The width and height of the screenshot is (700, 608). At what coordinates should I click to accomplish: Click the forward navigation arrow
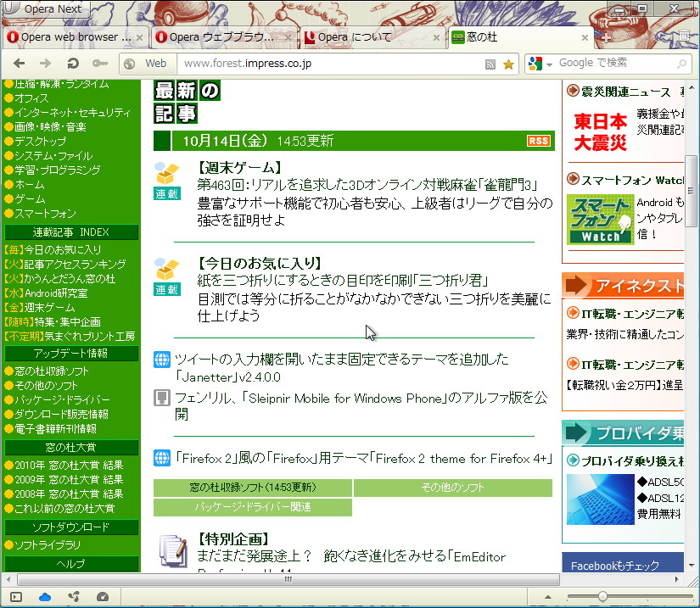pyautogui.click(x=44, y=64)
